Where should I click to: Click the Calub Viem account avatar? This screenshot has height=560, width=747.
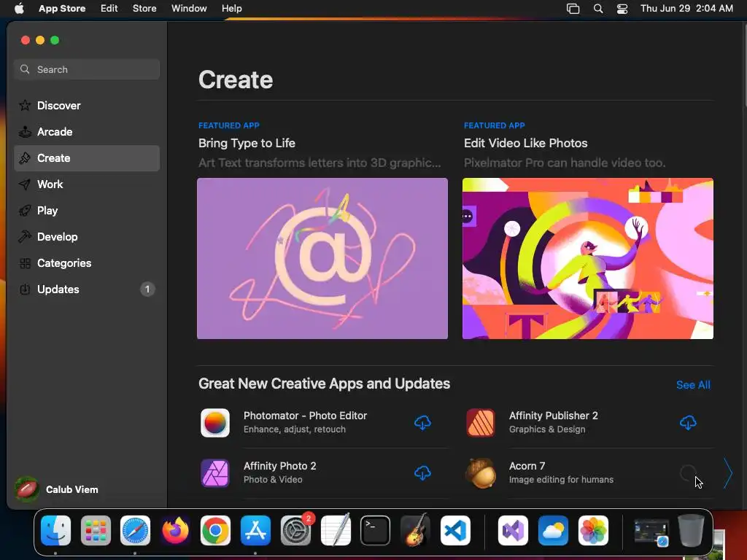[27, 489]
